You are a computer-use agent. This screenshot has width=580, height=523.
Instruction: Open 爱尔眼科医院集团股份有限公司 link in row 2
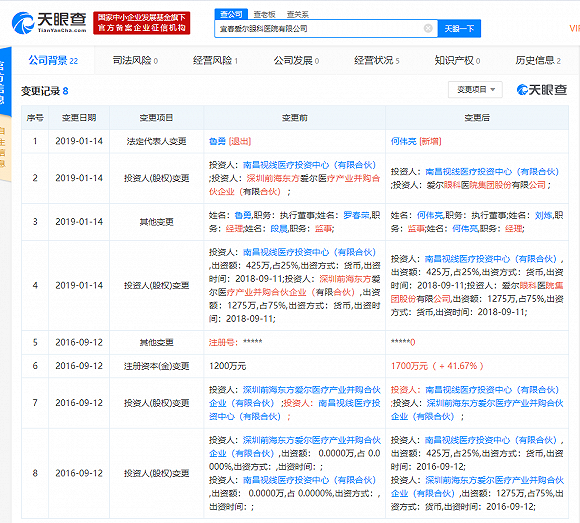point(486,185)
